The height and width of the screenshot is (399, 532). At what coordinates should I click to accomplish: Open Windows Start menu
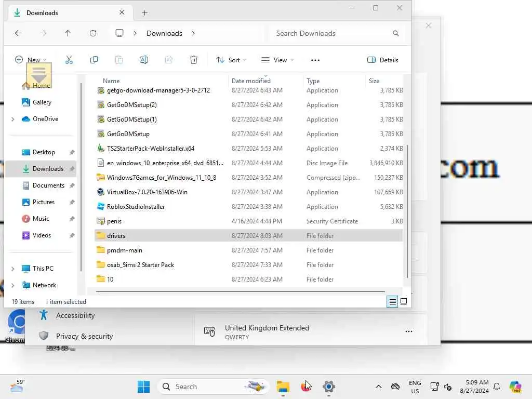[x=143, y=387]
